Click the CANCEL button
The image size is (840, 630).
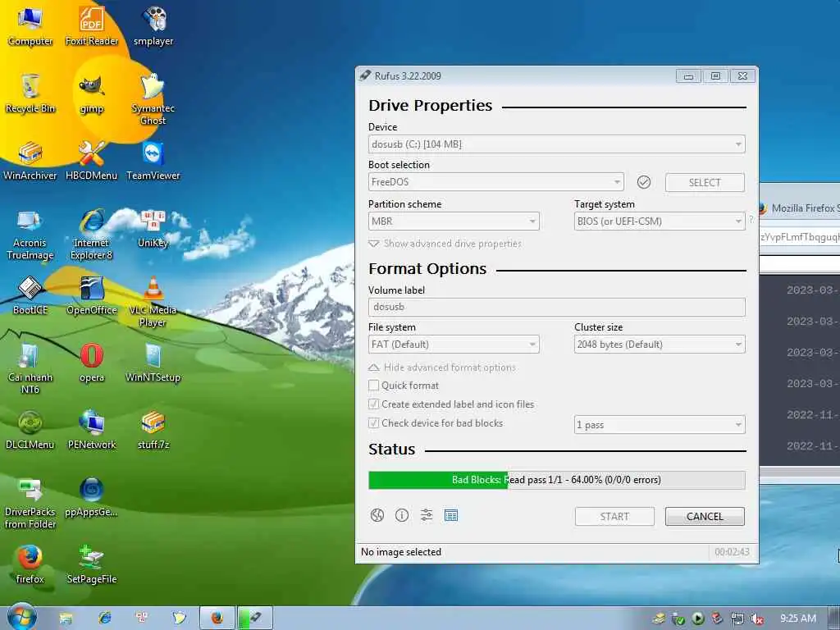(705, 517)
